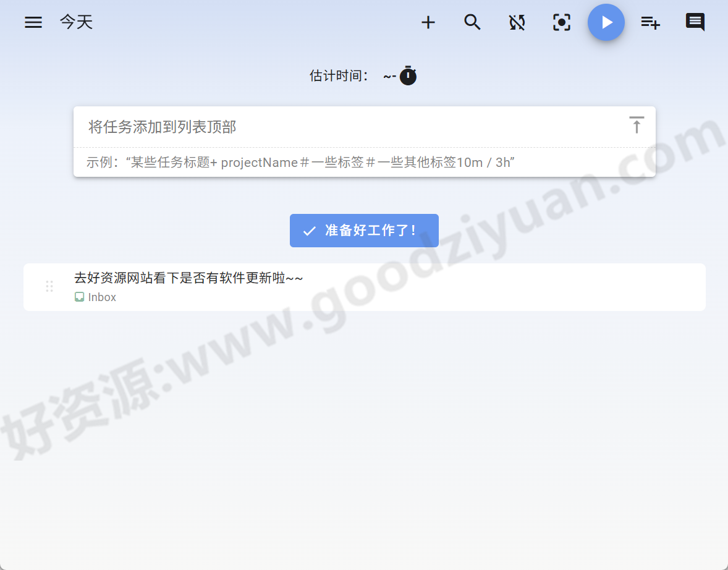
Task: Open Focus Mode from the toolbar
Action: pyautogui.click(x=561, y=22)
